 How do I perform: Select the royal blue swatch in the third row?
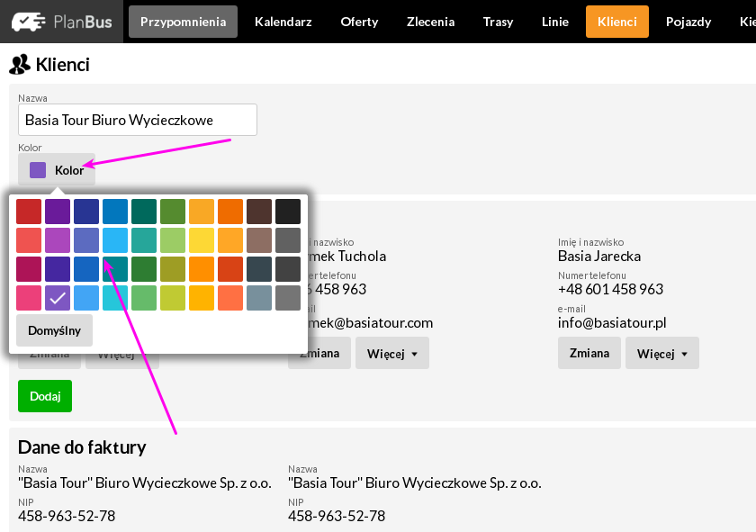pyautogui.click(x=86, y=269)
